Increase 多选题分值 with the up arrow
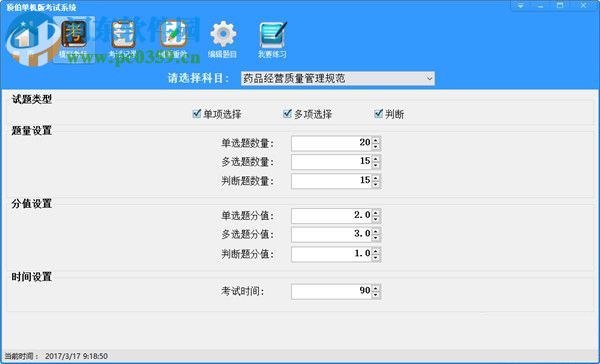 tap(376, 231)
